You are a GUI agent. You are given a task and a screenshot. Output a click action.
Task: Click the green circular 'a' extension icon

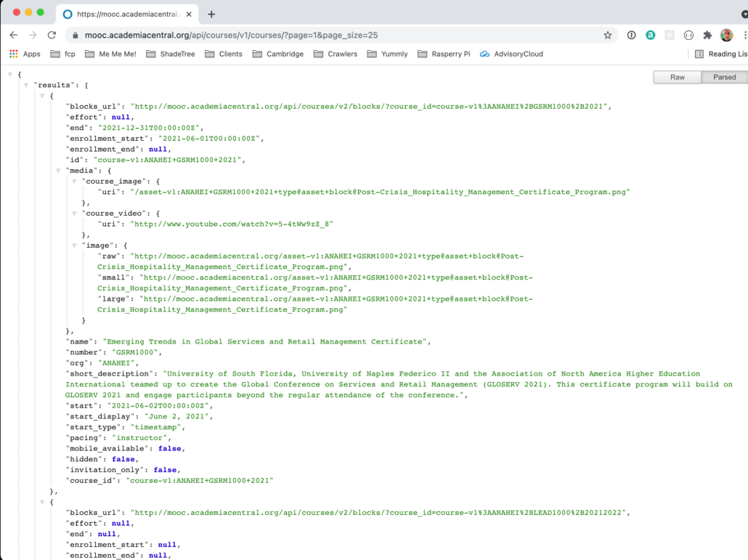click(650, 35)
